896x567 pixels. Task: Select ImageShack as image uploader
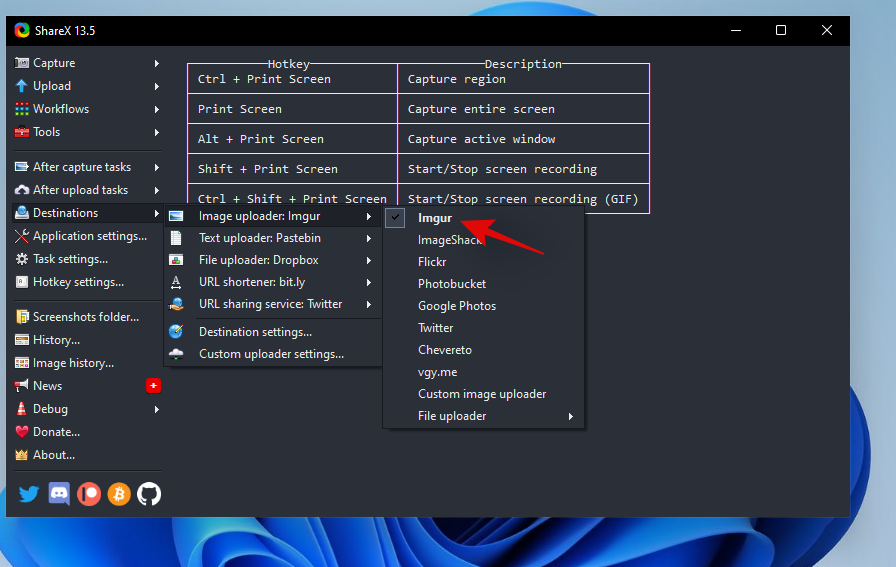(449, 240)
